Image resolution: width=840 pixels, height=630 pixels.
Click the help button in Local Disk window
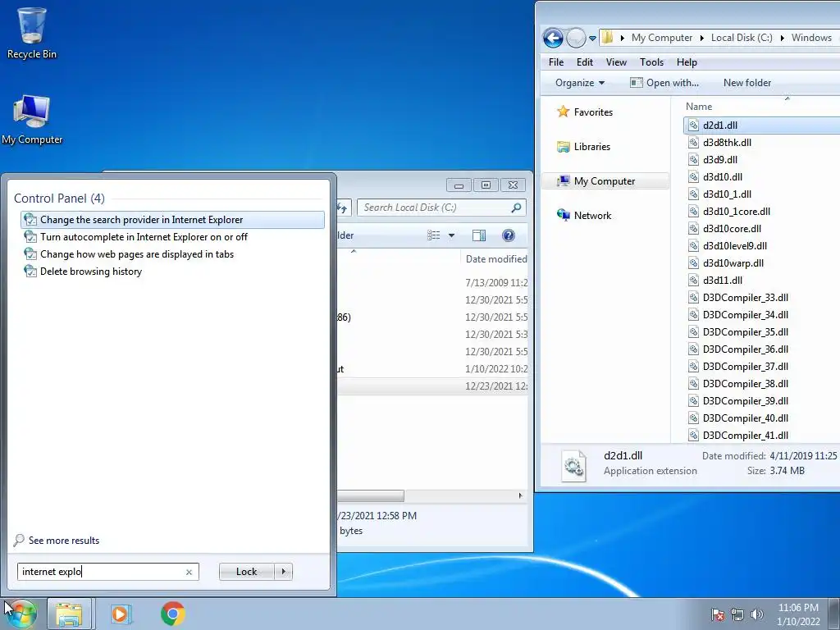[x=509, y=235]
